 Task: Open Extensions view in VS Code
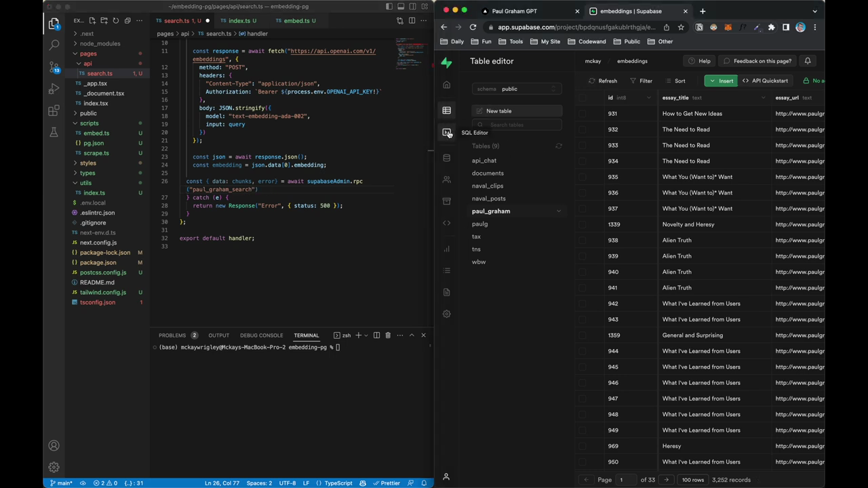pos(54,111)
